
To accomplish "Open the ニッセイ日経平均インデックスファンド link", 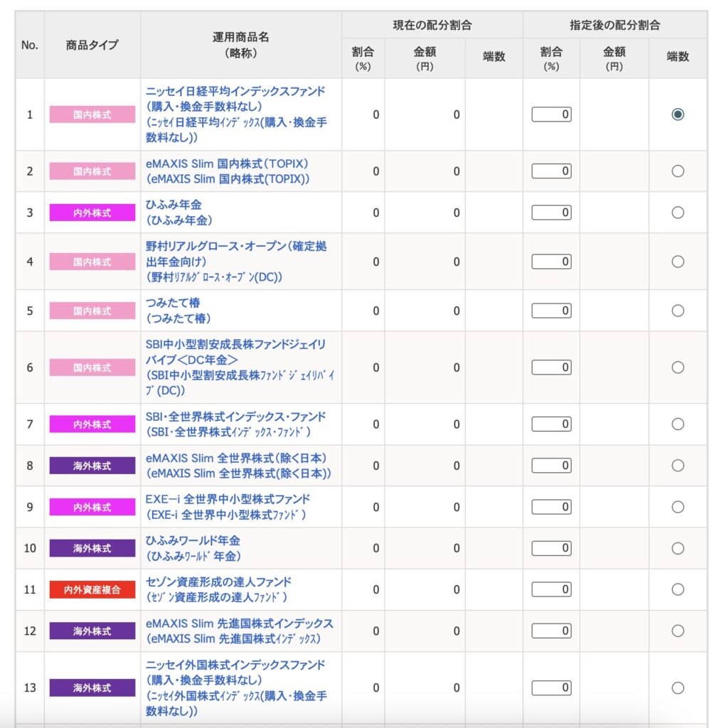I will [235, 91].
